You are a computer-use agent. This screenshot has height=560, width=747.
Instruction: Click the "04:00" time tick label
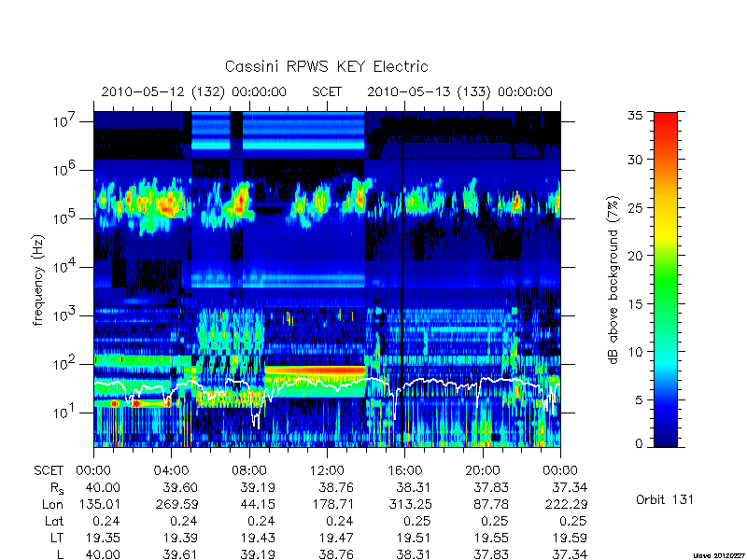click(171, 470)
